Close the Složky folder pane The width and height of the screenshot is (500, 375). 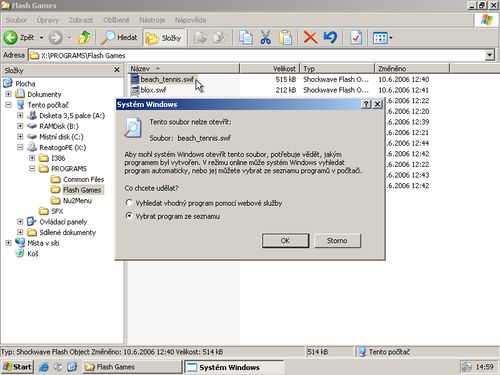(x=117, y=70)
